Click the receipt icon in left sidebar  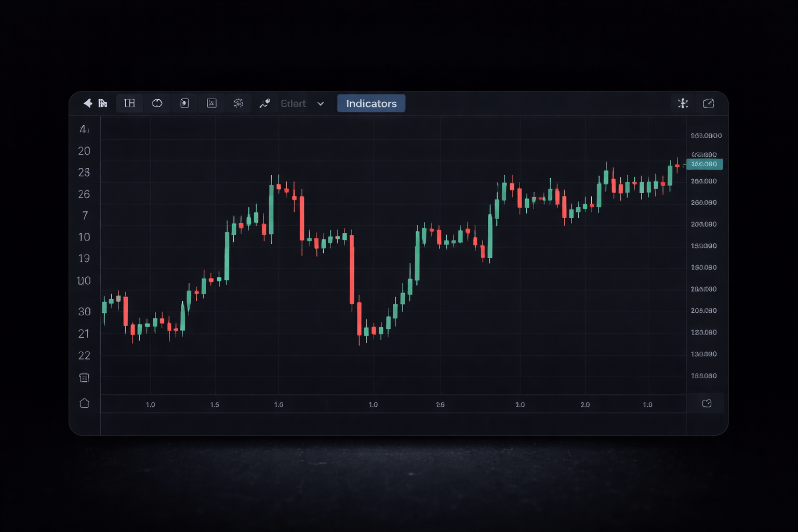[84, 377]
